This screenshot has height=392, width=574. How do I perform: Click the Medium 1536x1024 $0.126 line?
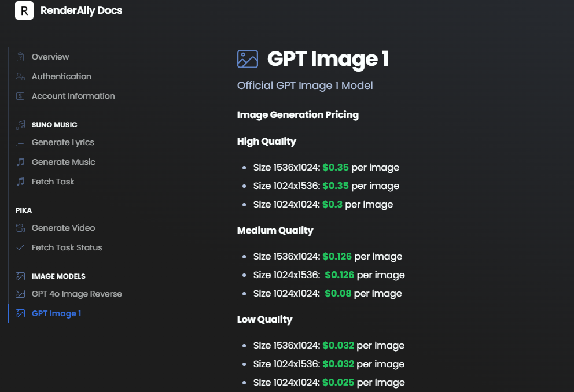328,257
